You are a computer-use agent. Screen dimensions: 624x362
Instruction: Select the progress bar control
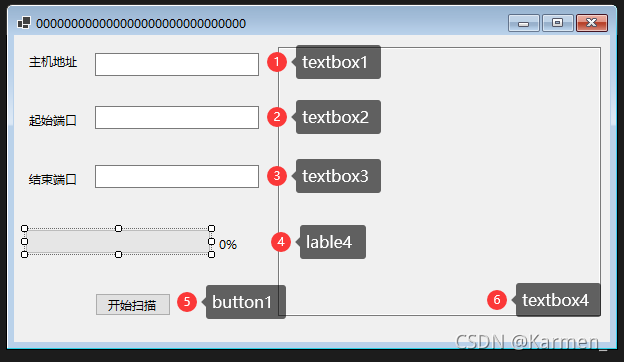[118, 241]
